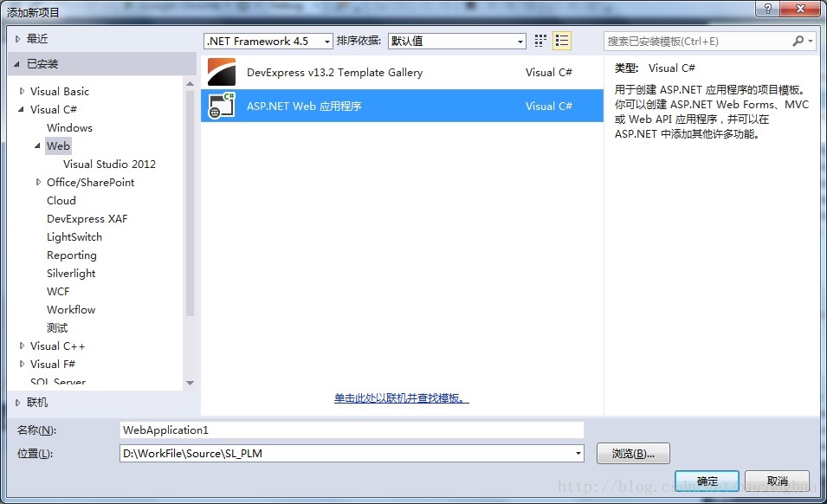Collapse the Visual C# node

pyautogui.click(x=21, y=110)
